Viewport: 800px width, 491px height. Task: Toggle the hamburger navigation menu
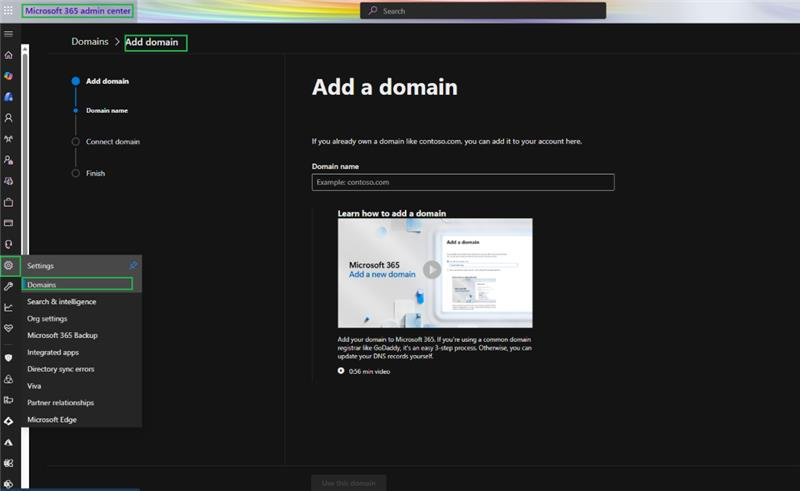(x=9, y=34)
